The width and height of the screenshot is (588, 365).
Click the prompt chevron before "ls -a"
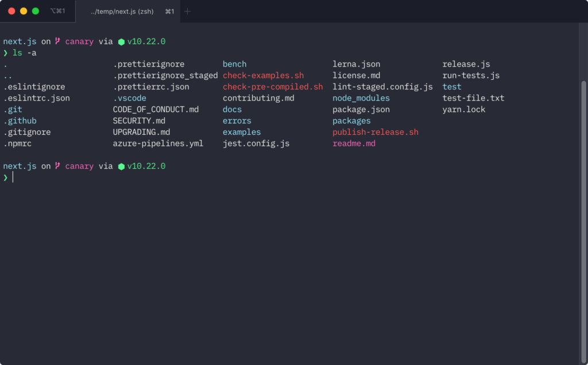[x=6, y=53]
